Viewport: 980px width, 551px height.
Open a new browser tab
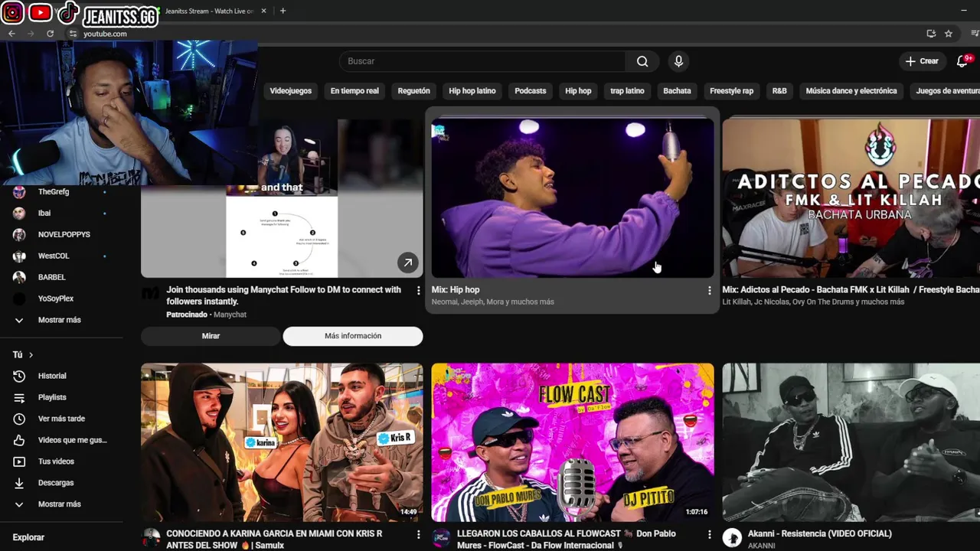pyautogui.click(x=283, y=11)
